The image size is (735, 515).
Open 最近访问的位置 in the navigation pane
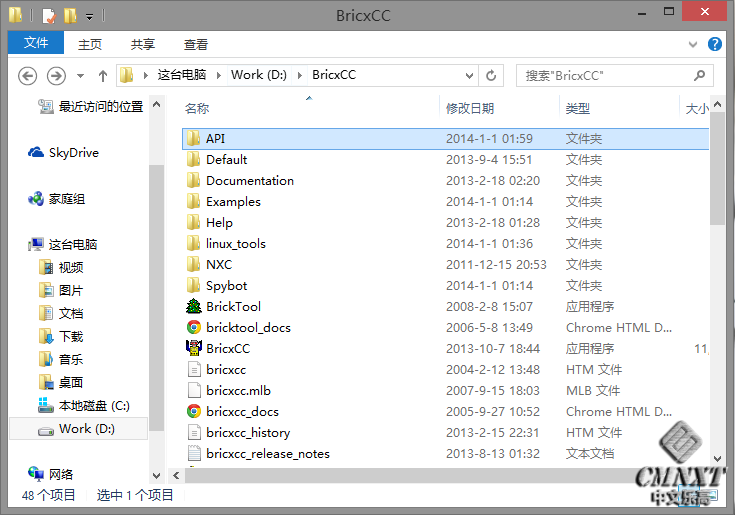[x=100, y=107]
